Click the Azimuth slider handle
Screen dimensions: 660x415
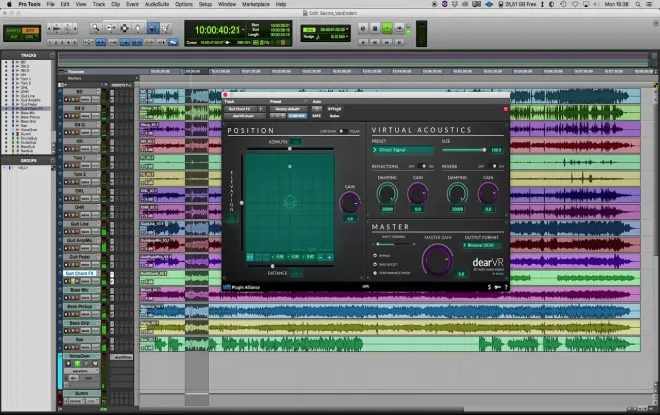290,149
